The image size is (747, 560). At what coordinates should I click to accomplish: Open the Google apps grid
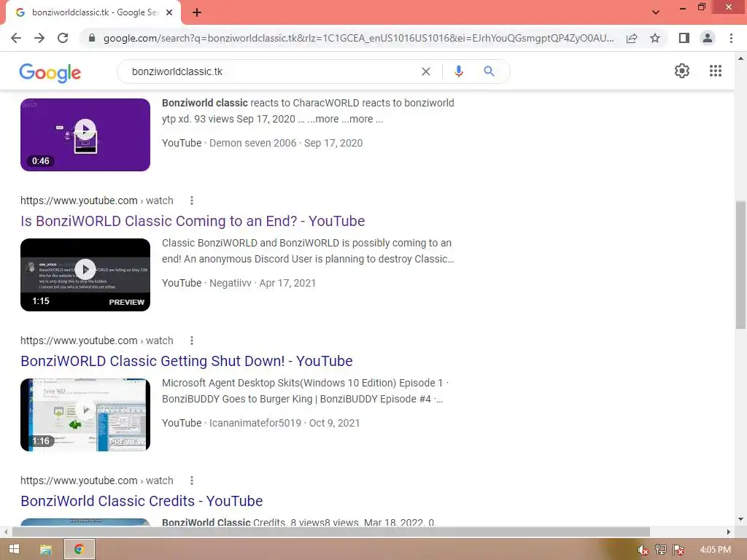pyautogui.click(x=715, y=71)
